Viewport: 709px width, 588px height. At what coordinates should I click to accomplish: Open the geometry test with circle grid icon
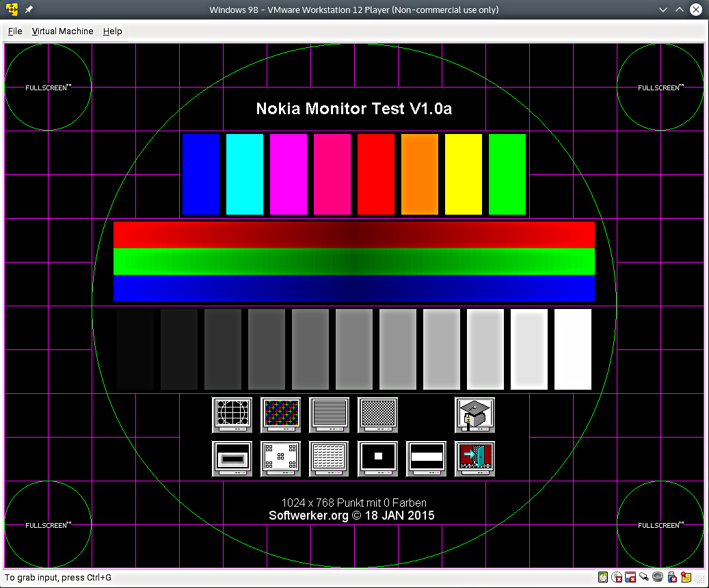pos(232,414)
